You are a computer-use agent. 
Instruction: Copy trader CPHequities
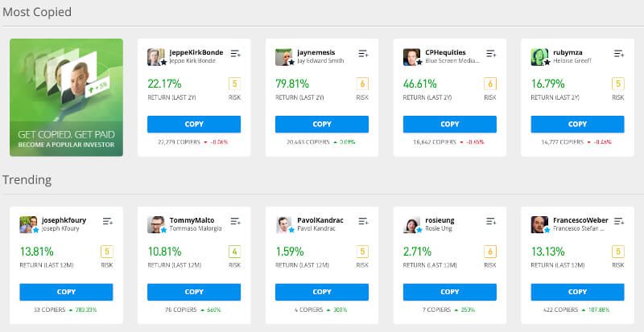click(450, 124)
